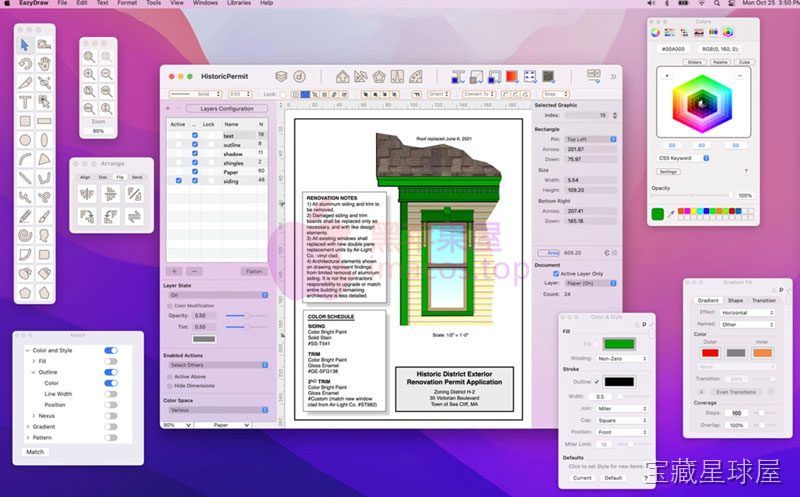
Task: Select the straight Line tool
Action: [25, 178]
